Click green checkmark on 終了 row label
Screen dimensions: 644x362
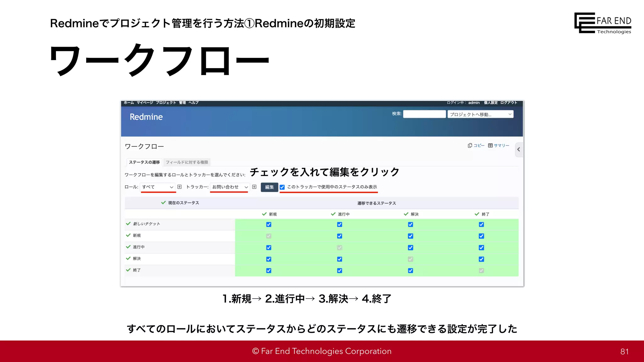coord(128,270)
